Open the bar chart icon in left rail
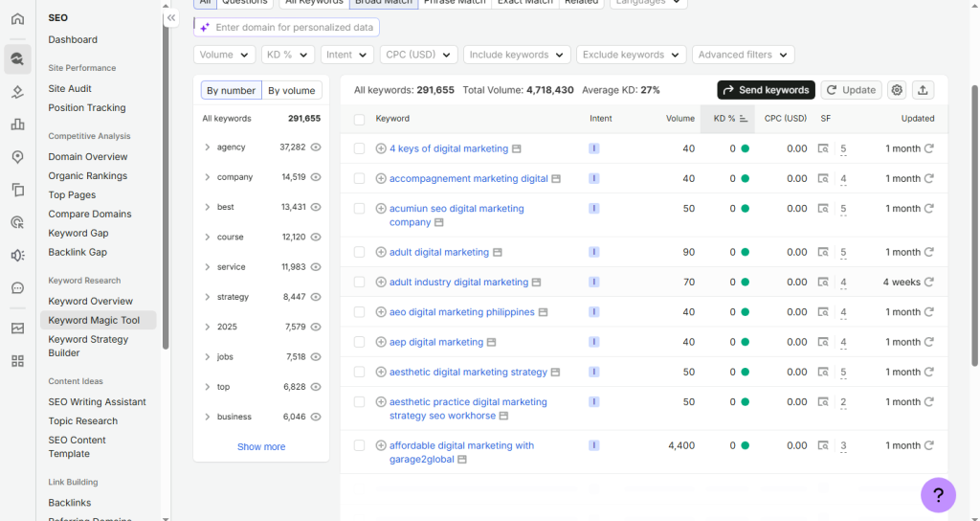 coord(17,125)
